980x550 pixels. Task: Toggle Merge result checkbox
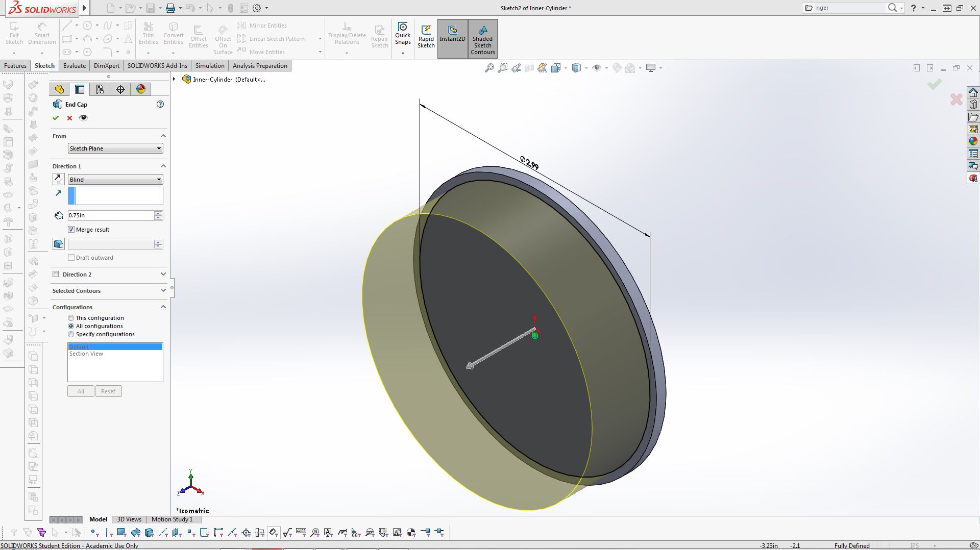pos(71,230)
